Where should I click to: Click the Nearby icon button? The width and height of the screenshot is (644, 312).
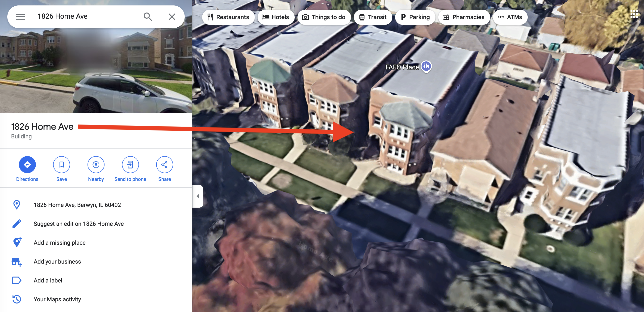click(96, 165)
